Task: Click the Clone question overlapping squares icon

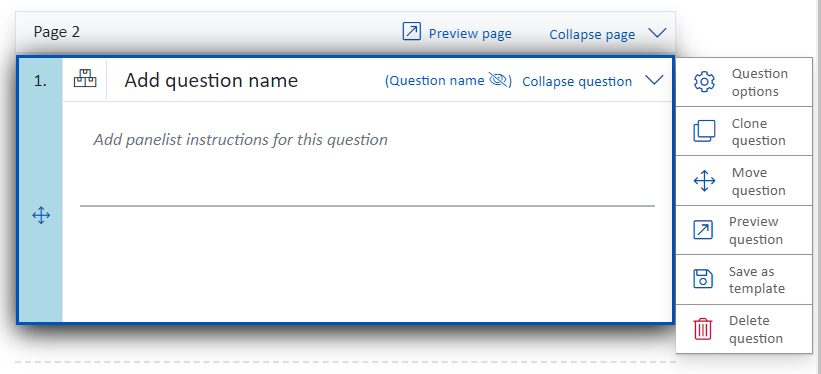Action: tap(704, 131)
